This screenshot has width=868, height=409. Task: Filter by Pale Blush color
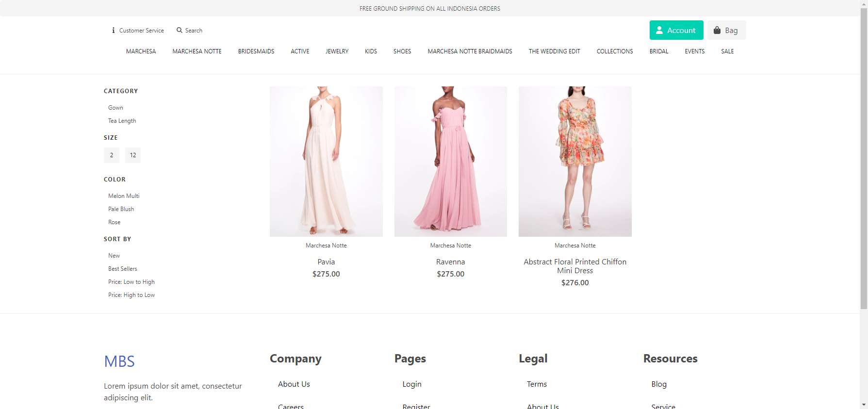point(121,209)
